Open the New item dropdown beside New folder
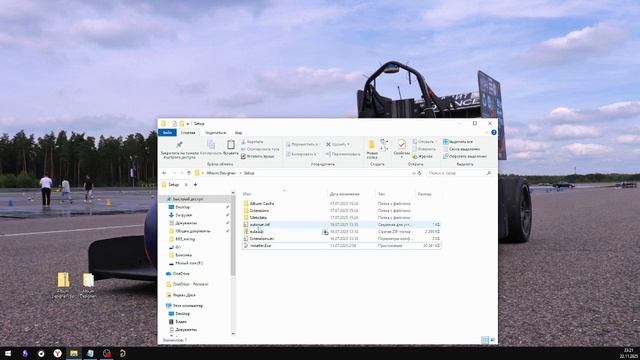This screenshot has width=640, height=360. pos(384,142)
